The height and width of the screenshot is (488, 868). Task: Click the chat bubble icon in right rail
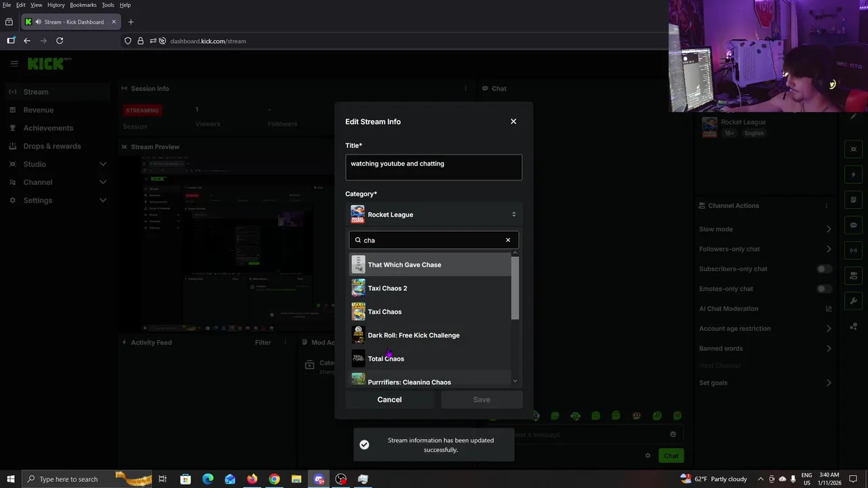pos(854,225)
